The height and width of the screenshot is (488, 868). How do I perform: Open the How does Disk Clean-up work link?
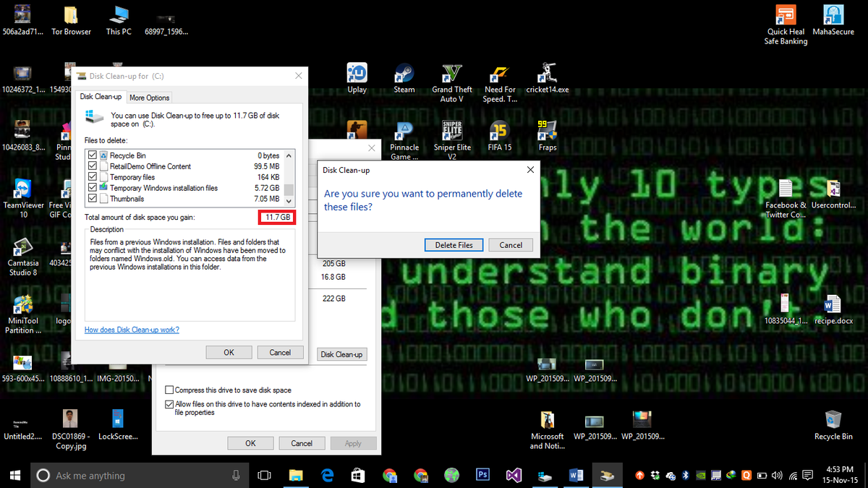131,329
